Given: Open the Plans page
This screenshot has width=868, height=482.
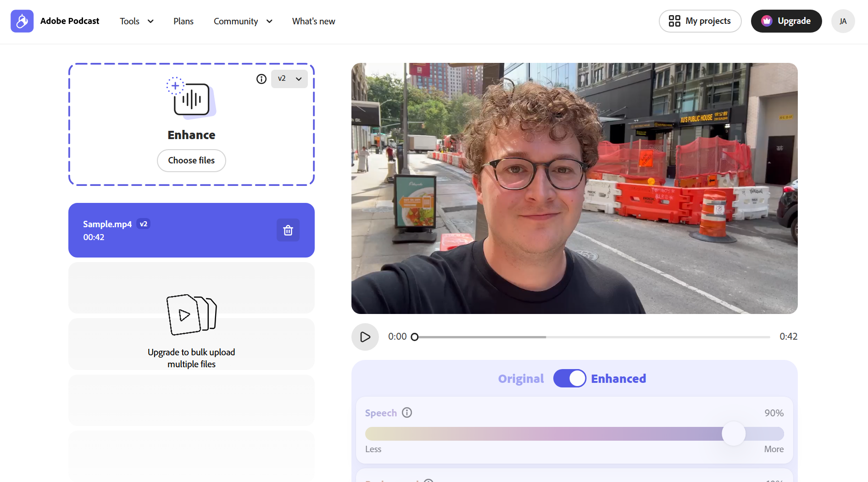Looking at the screenshot, I should pos(183,21).
